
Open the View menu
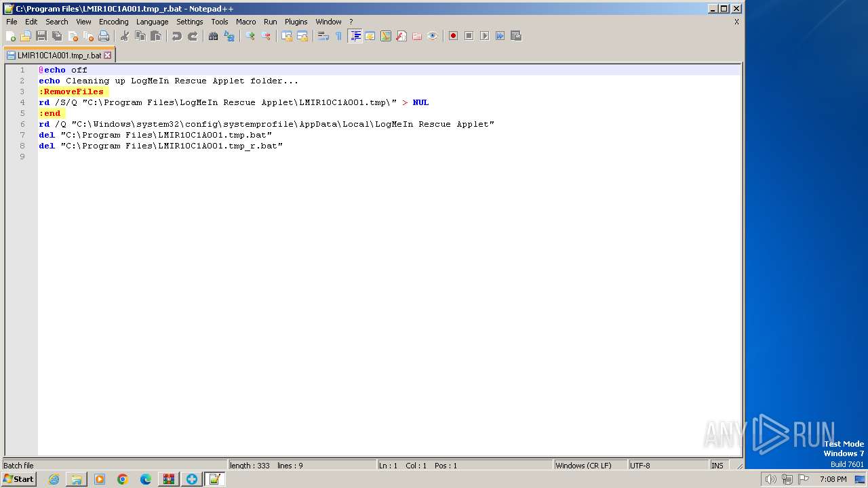point(83,22)
